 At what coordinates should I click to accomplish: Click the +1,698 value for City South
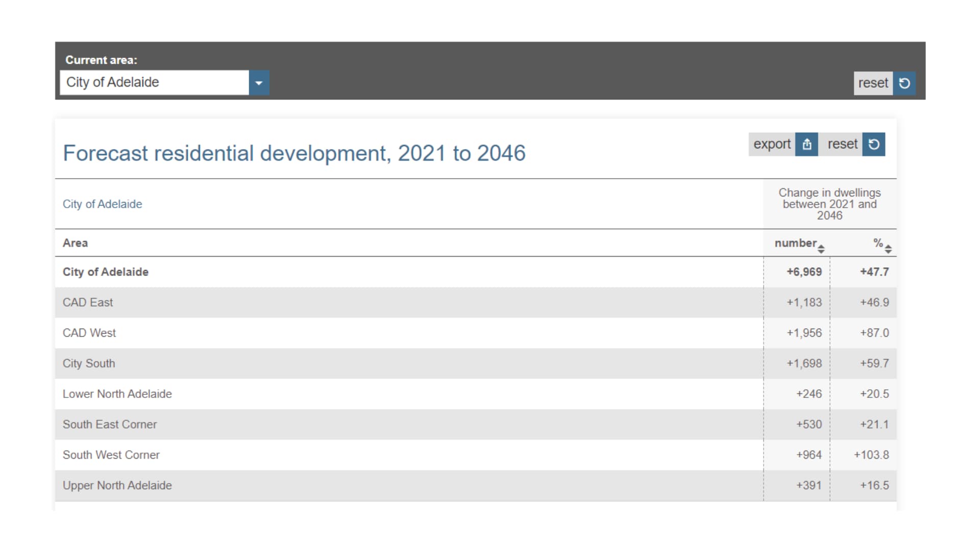804,364
